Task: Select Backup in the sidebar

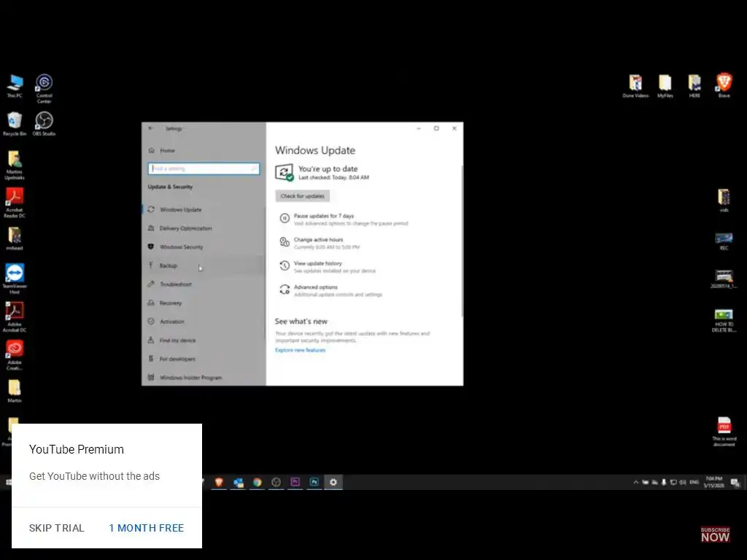Action: tap(204, 265)
